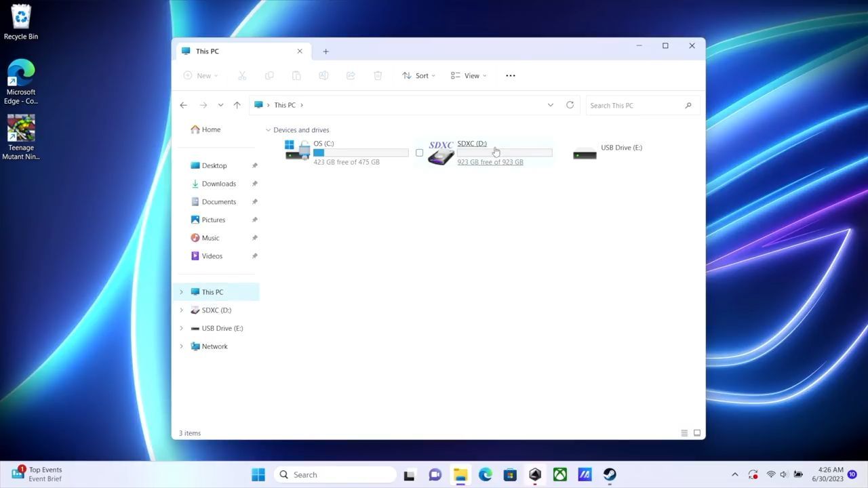Click SDXC (D:) storage usage bar

pos(505,153)
